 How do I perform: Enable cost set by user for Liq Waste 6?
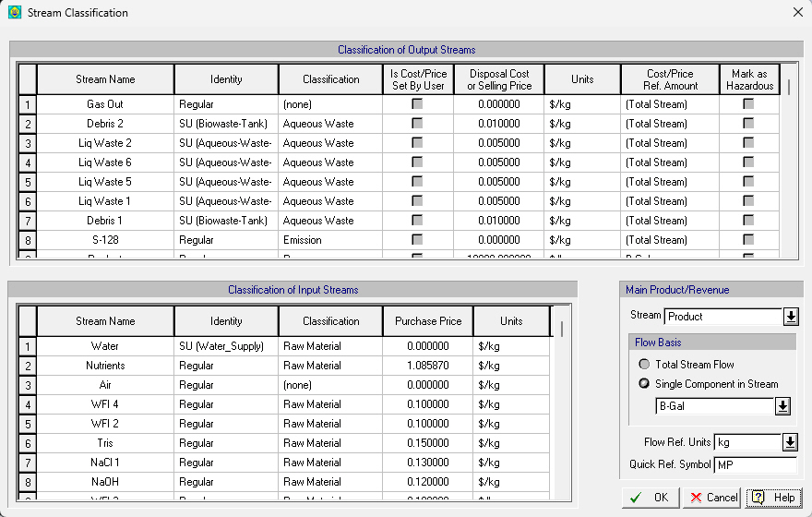417,162
